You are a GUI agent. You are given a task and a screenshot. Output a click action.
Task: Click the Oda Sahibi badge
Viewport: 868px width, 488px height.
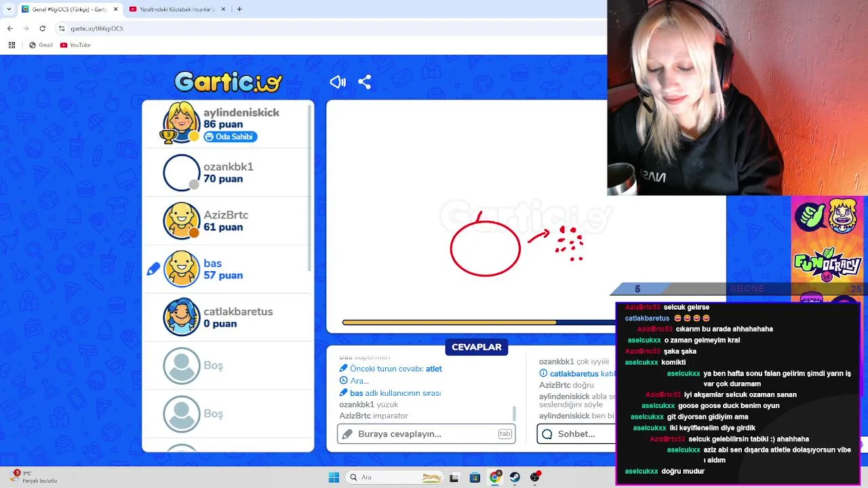pyautogui.click(x=230, y=137)
